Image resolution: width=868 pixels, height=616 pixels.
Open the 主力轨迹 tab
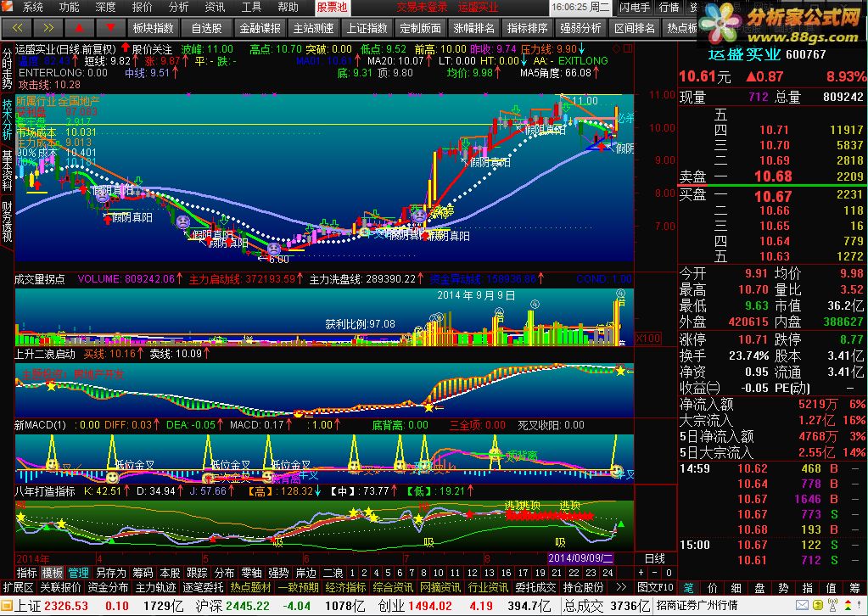pos(155,587)
